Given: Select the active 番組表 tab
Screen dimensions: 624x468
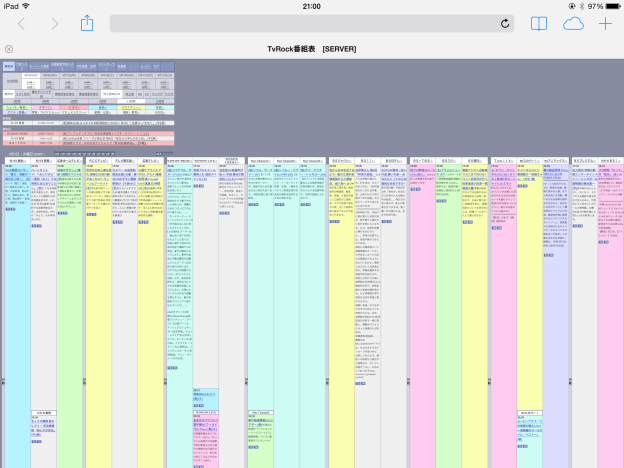Looking at the screenshot, I should [9, 66].
